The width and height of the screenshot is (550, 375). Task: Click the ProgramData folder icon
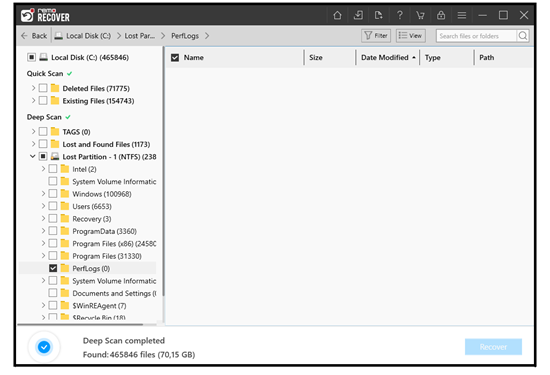65,231
